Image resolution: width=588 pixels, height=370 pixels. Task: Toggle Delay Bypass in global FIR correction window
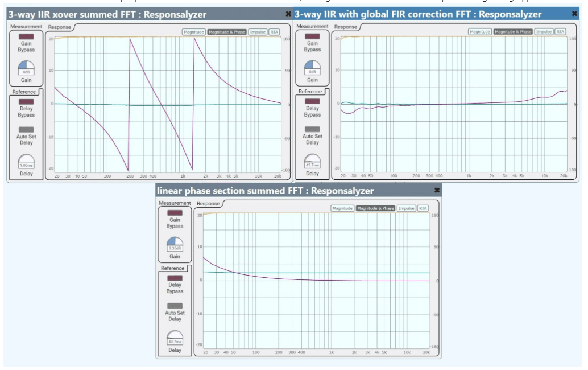pyautogui.click(x=312, y=102)
